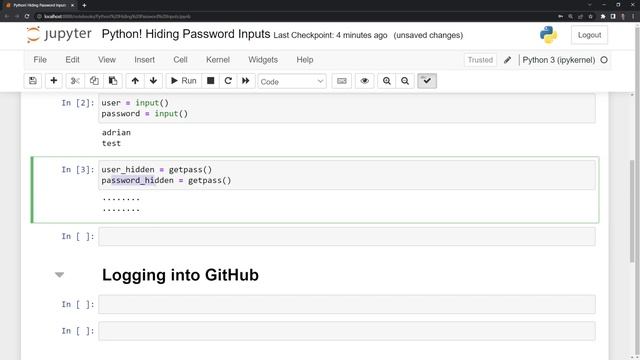Restart the kernel icon
This screenshot has width=640, height=360.
click(x=228, y=81)
